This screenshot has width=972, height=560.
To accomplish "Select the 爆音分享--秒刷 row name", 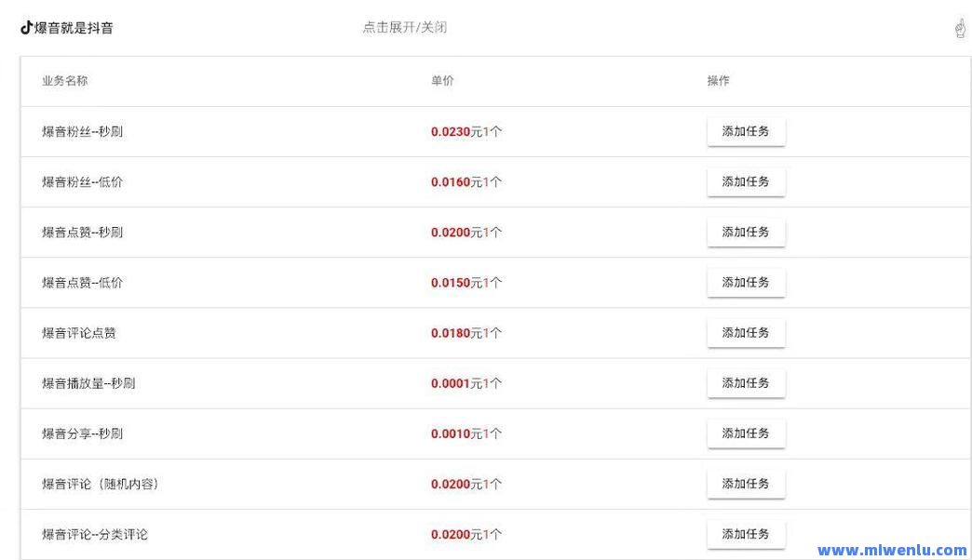I will (x=84, y=433).
